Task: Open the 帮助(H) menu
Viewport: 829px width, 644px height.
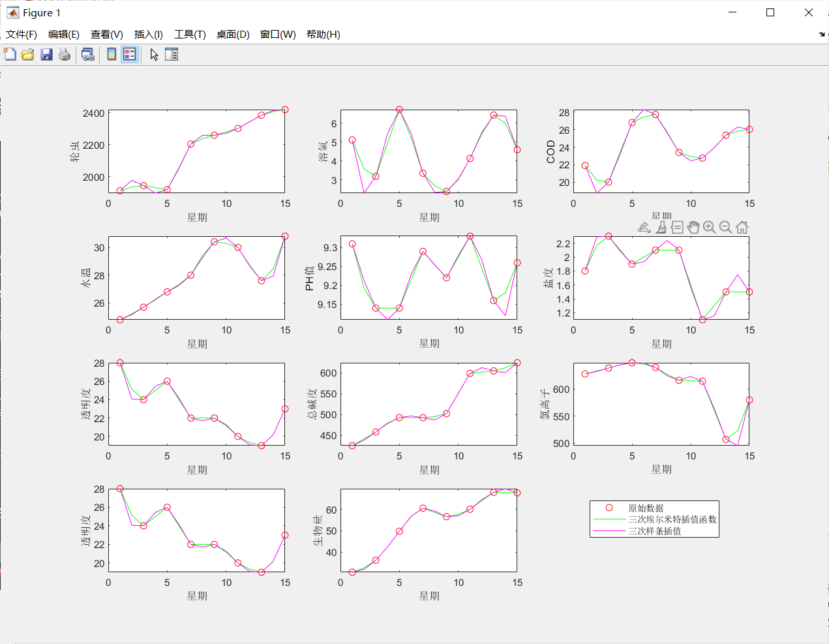Action: (x=324, y=35)
